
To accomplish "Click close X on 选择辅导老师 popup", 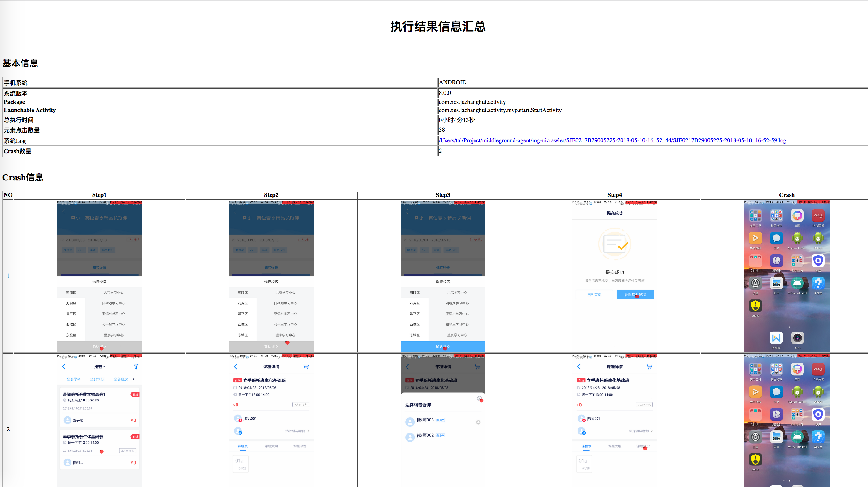I will [x=480, y=399].
